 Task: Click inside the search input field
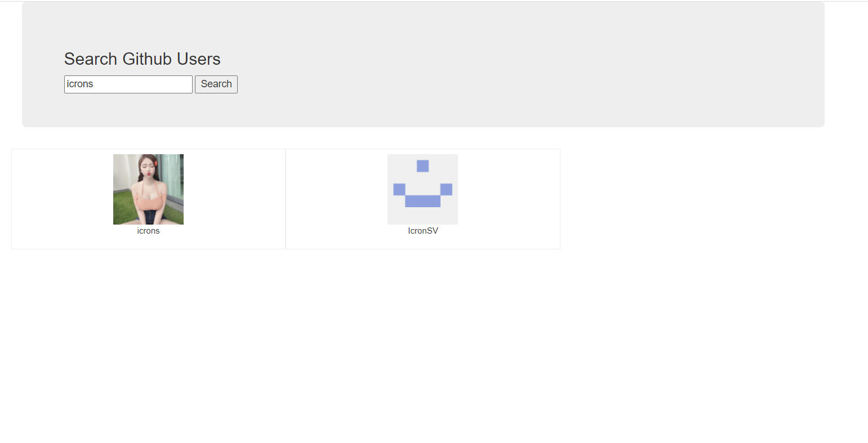click(128, 84)
